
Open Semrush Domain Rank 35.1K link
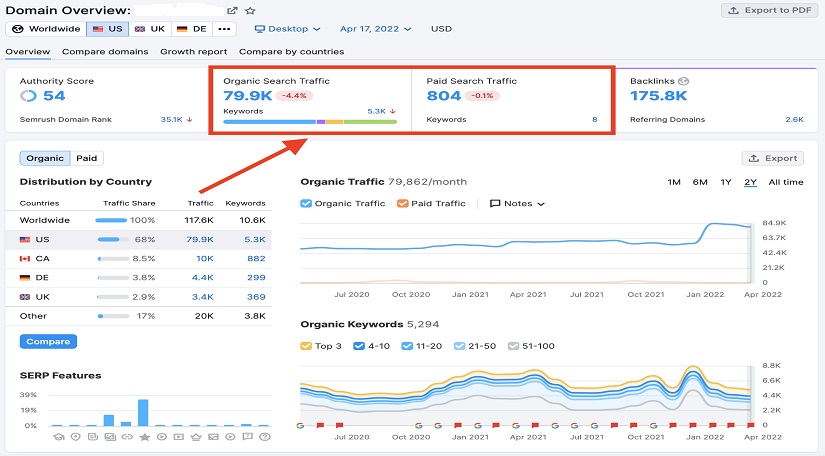click(172, 119)
